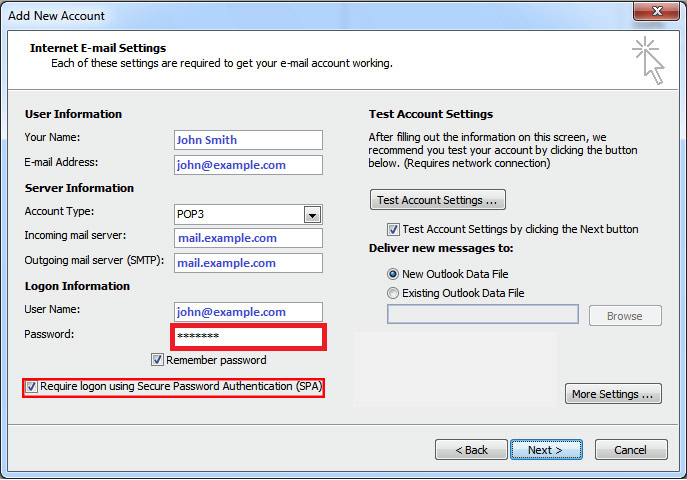Go back with the Back button
The image size is (687, 480).
coord(471,450)
